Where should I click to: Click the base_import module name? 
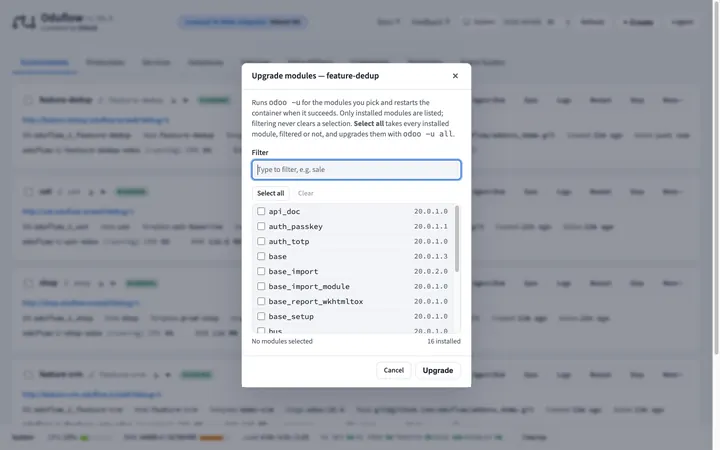tap(293, 271)
